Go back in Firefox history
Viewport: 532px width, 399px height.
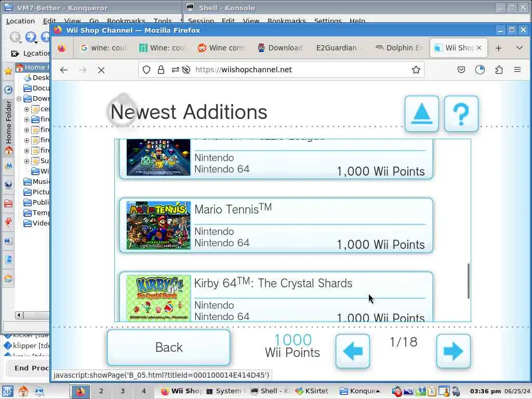point(64,70)
